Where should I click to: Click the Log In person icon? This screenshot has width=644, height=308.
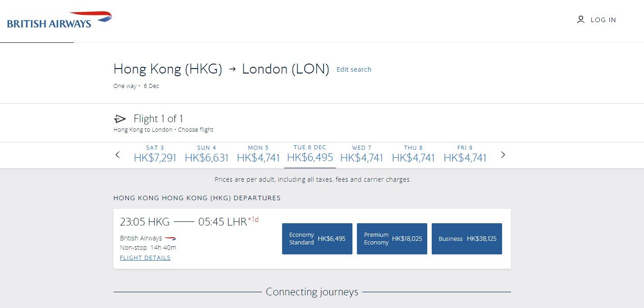pos(580,19)
